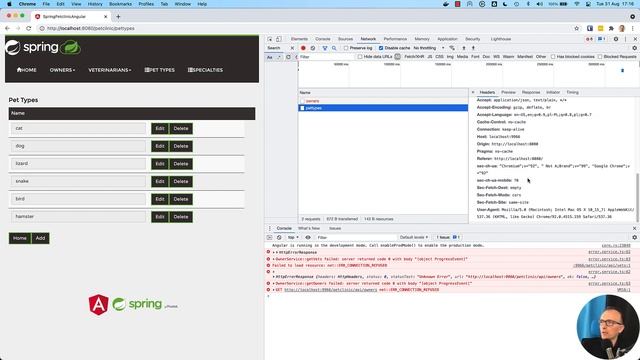Click Edit for the lizard row

pyautogui.click(x=160, y=164)
